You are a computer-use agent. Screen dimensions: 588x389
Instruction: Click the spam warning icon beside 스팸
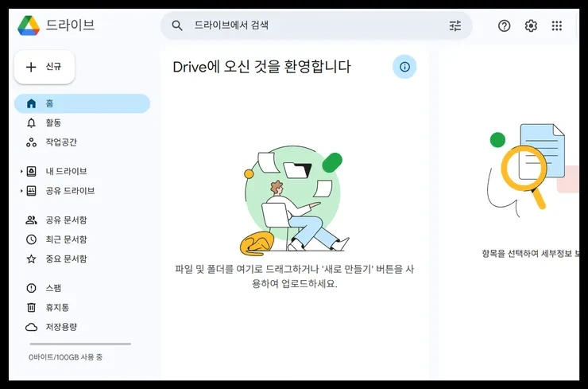32,288
